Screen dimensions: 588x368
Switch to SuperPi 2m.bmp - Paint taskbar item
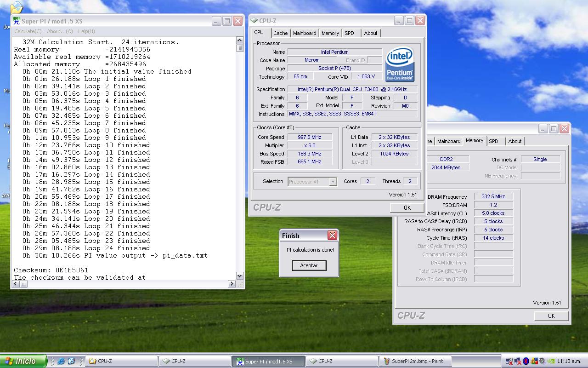416,361
